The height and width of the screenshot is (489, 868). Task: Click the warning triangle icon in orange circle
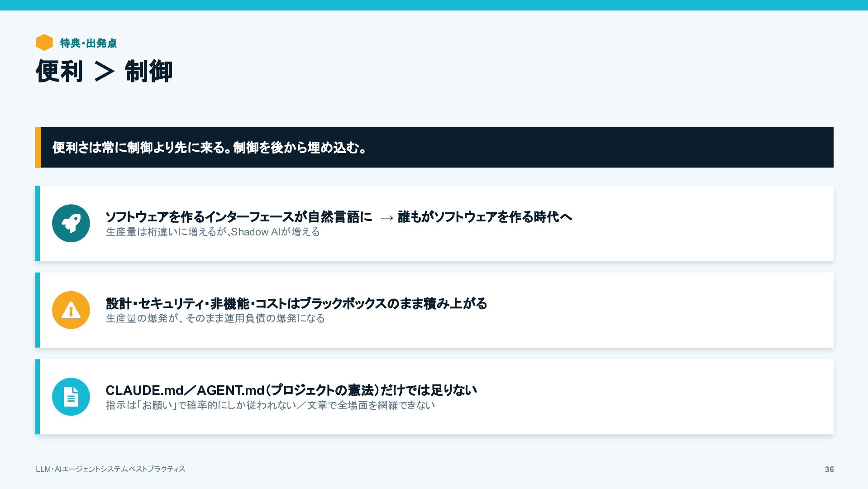click(71, 310)
